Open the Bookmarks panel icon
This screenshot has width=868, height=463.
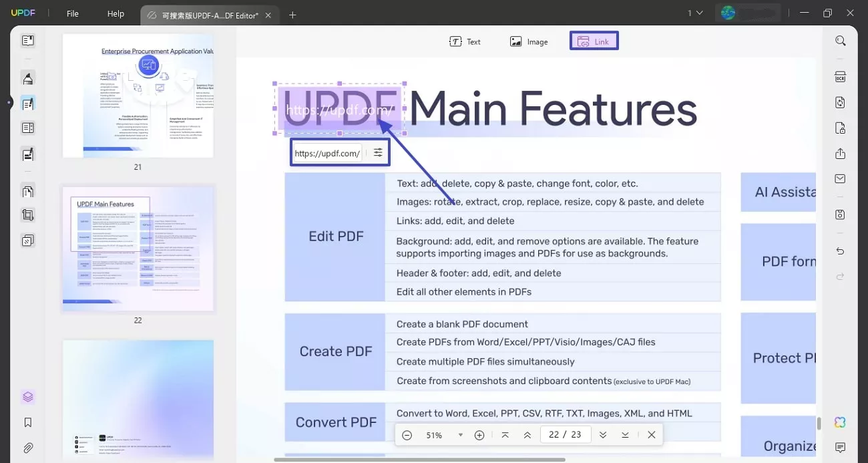pos(27,422)
